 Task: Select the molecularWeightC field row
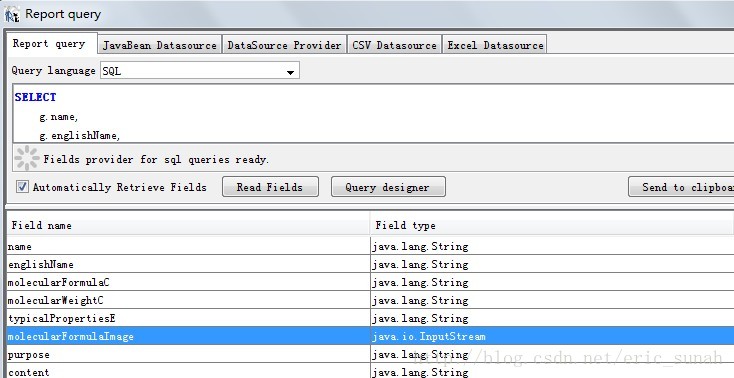click(x=370, y=300)
